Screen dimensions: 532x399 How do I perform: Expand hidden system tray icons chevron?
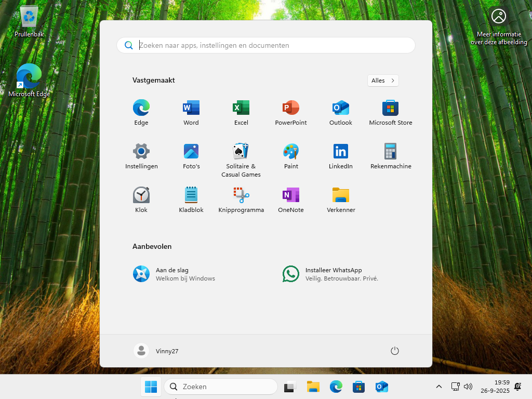click(438, 387)
